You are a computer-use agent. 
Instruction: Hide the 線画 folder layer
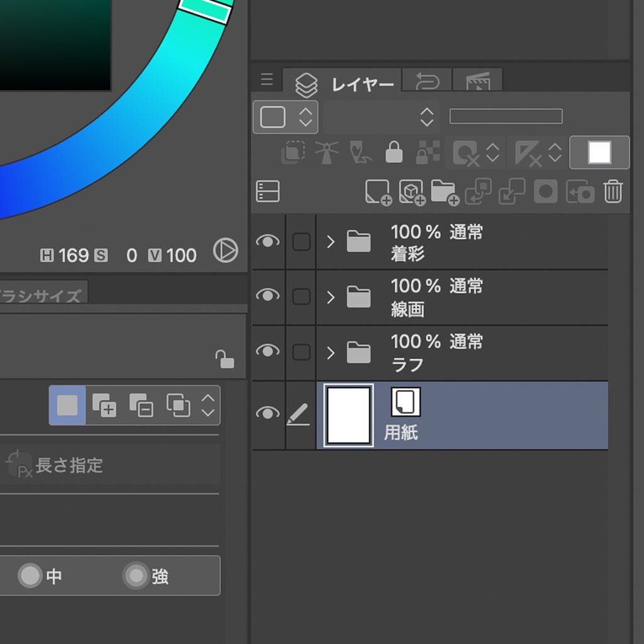268,295
